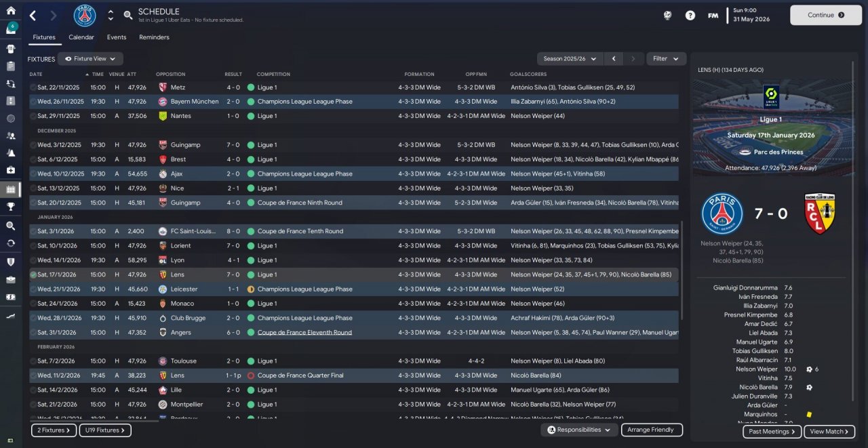868x448 pixels.
Task: Open the Responsibilities dropdown
Action: (578, 430)
